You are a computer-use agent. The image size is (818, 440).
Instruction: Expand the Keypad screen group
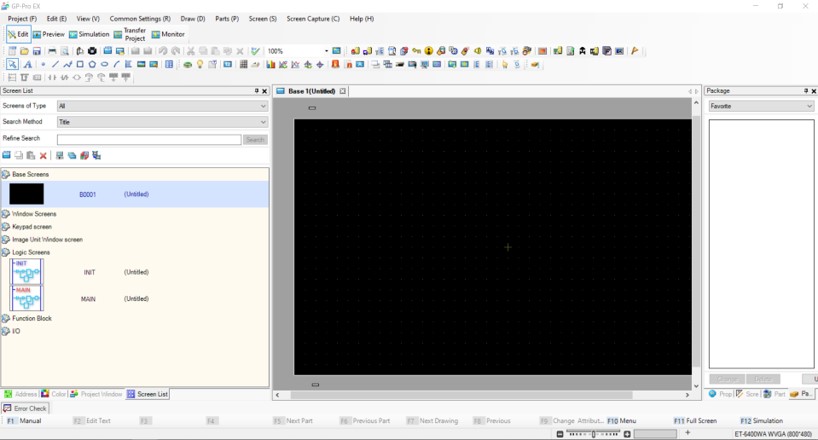6,227
